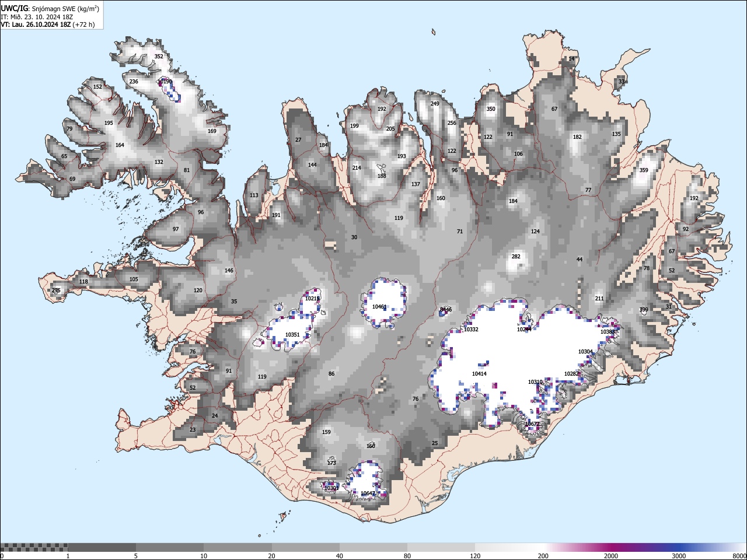The image size is (747, 560).
Task: Click the legend tick label 8000
Action: [739, 556]
